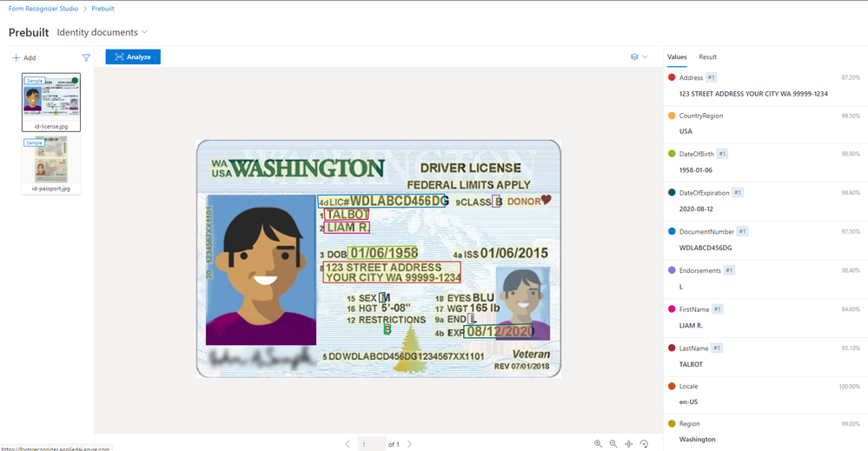
Task: Open Form Recognizer Studio breadcrumb link
Action: (43, 9)
